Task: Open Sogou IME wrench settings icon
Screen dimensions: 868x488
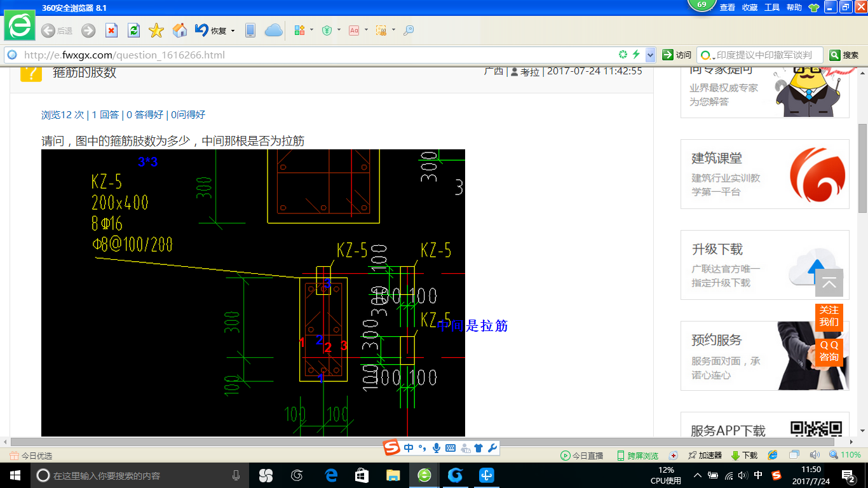Action: coord(492,448)
